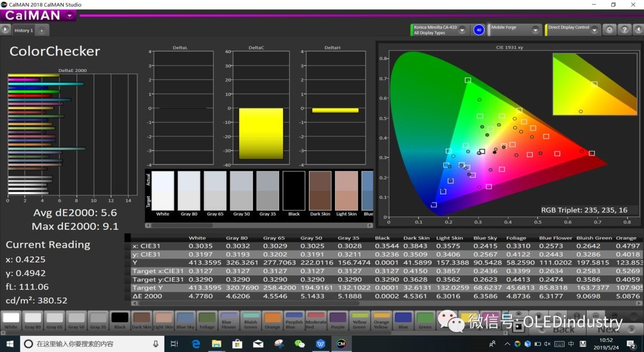Viewport: 644px width, 352px height.
Task: Click the Dark Skin actual/target thumbnail
Action: point(320,190)
